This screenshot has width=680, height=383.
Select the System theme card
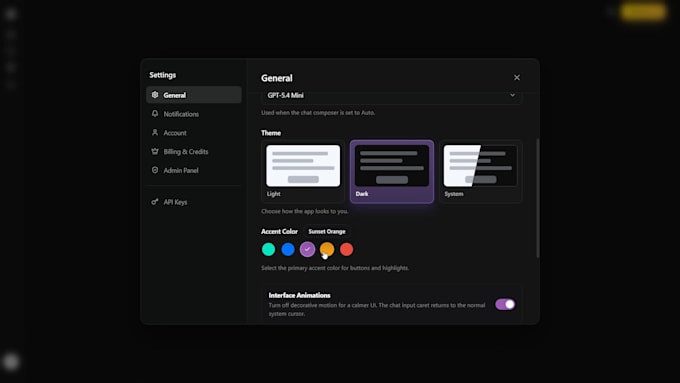point(481,171)
